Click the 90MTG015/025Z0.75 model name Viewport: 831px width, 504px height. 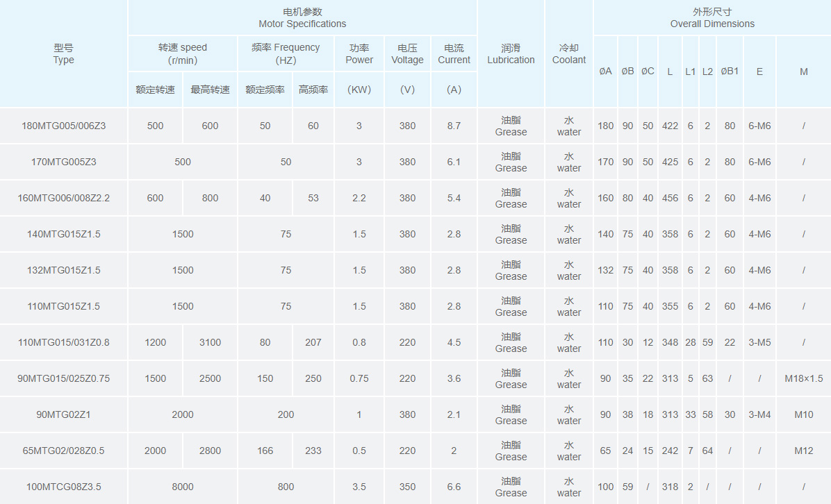[x=64, y=378]
